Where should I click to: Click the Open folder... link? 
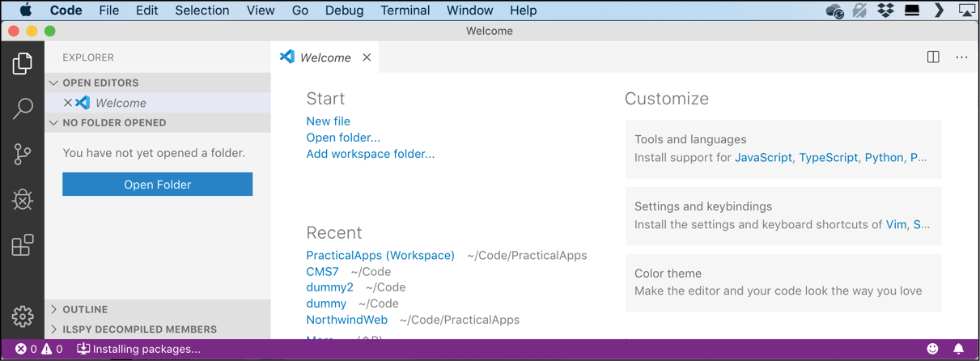click(343, 138)
